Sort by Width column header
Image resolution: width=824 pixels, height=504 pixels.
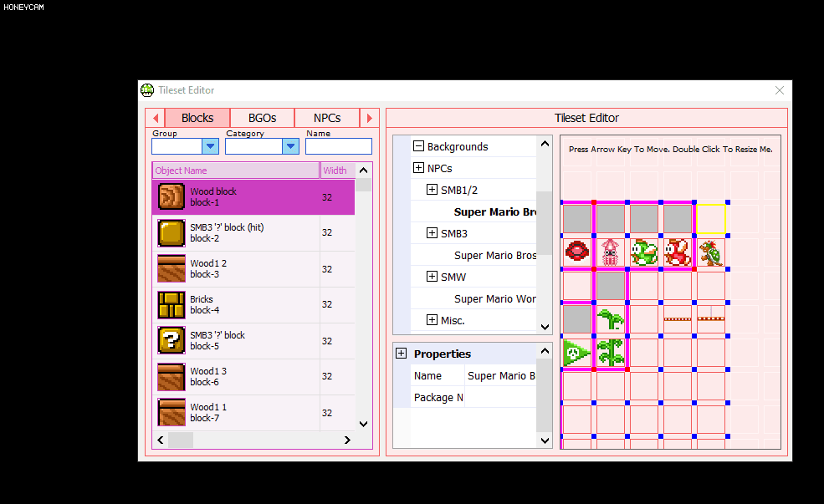[x=338, y=171]
